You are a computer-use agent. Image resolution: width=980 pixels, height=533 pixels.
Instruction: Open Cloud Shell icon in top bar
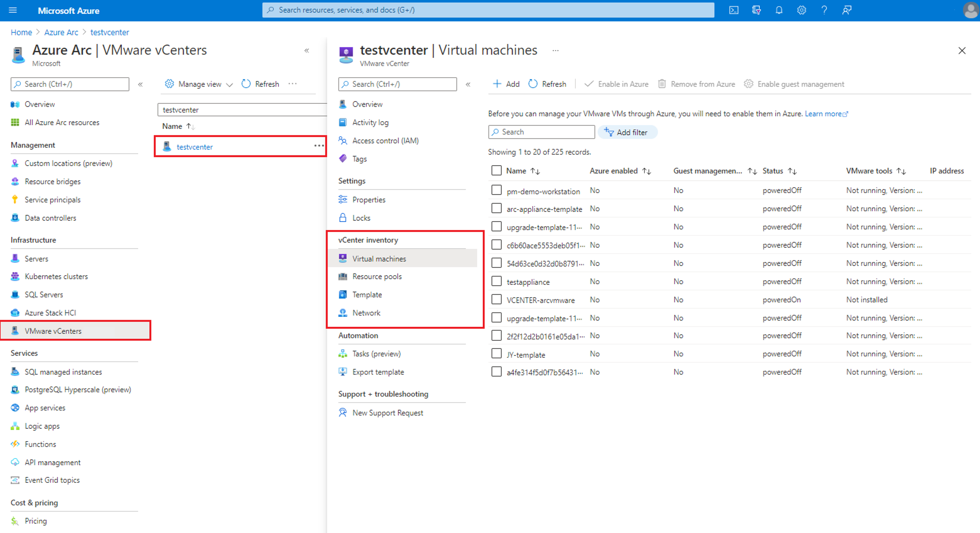pos(733,10)
